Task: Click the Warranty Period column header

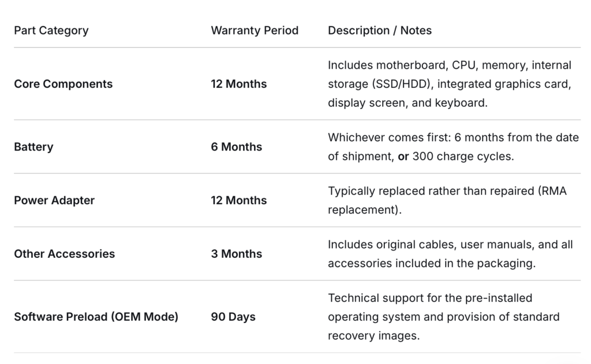Action: [x=255, y=30]
